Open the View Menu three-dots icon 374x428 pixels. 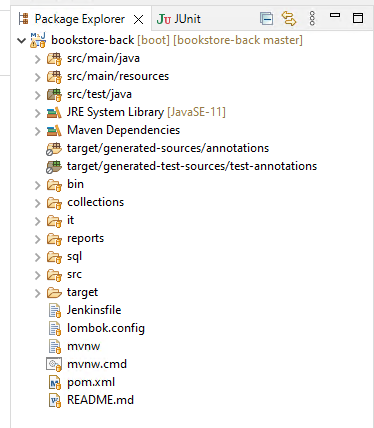[x=312, y=18]
